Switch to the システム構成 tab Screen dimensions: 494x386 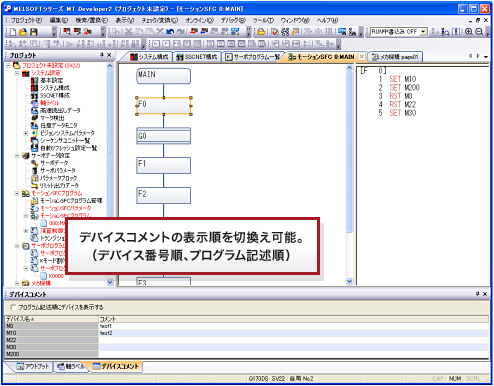[x=149, y=57]
